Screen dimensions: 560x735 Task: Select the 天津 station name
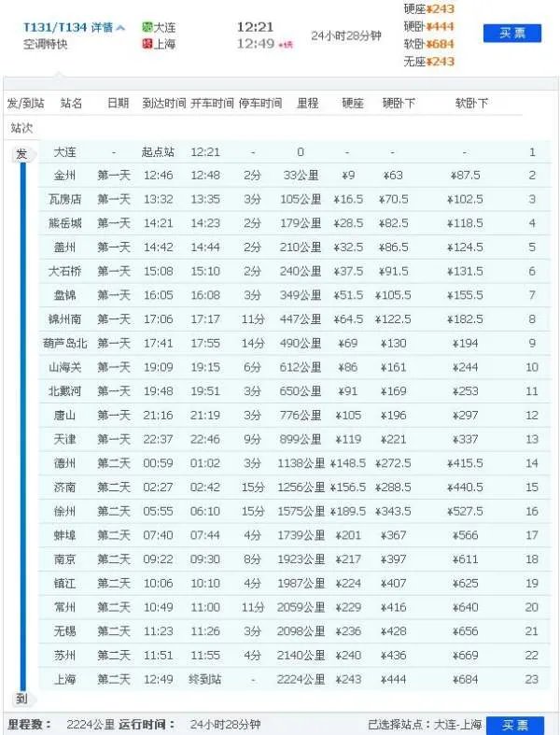64,439
